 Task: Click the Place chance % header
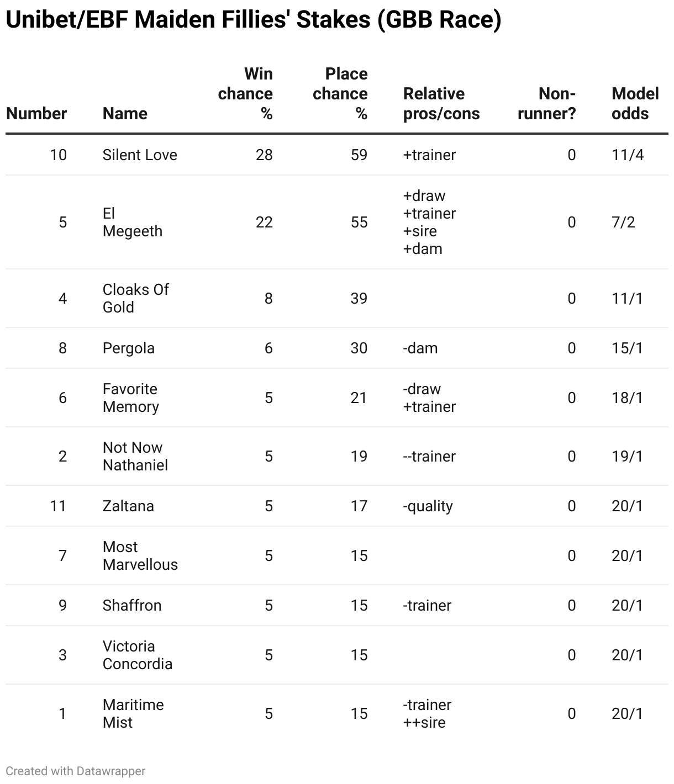pyautogui.click(x=340, y=93)
